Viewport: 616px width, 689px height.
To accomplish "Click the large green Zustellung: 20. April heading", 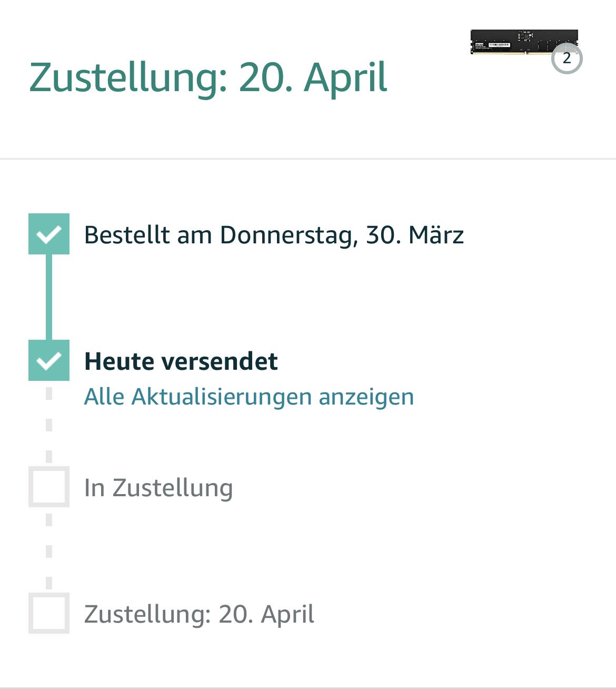I will (208, 77).
